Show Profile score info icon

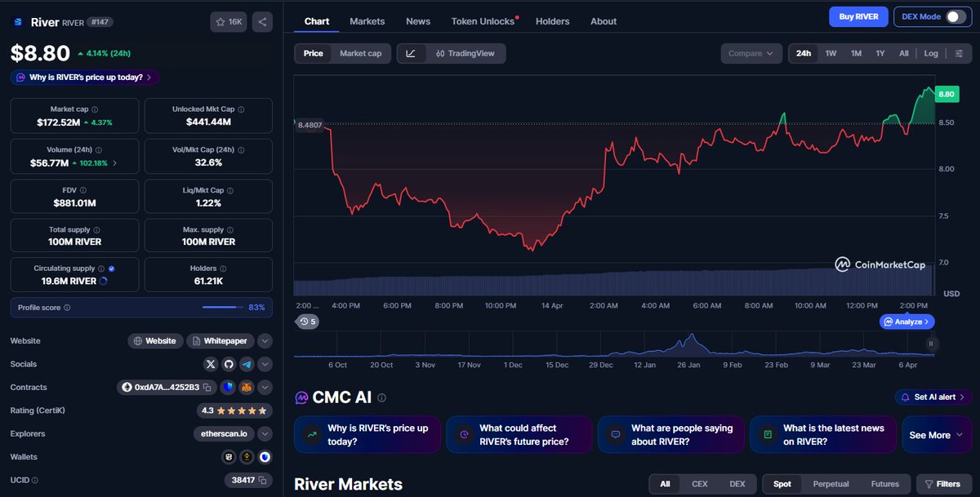(67, 308)
